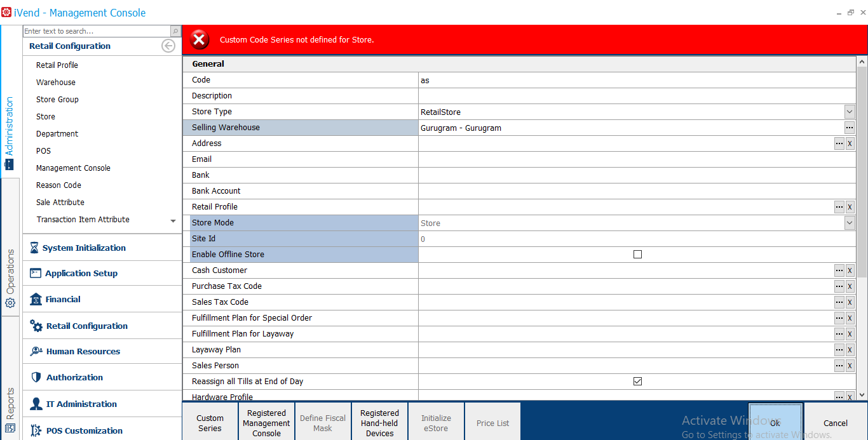The image size is (868, 440).
Task: Open Selling Warehouse lookup ellipsis
Action: pos(850,128)
